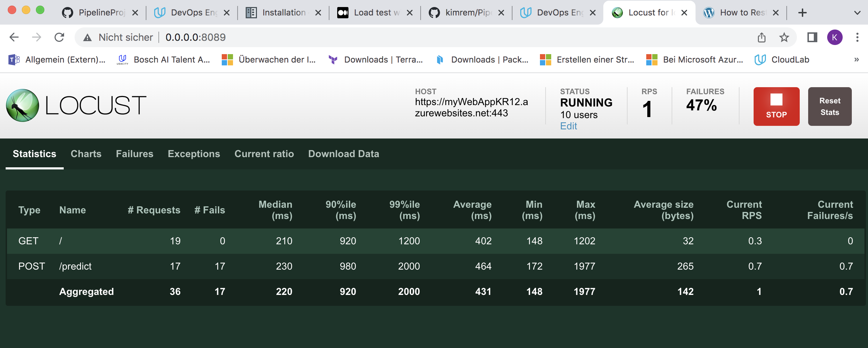Image resolution: width=868 pixels, height=348 pixels.
Task: Switch to kimrem/Pip GitHub tab
Action: pyautogui.click(x=466, y=13)
